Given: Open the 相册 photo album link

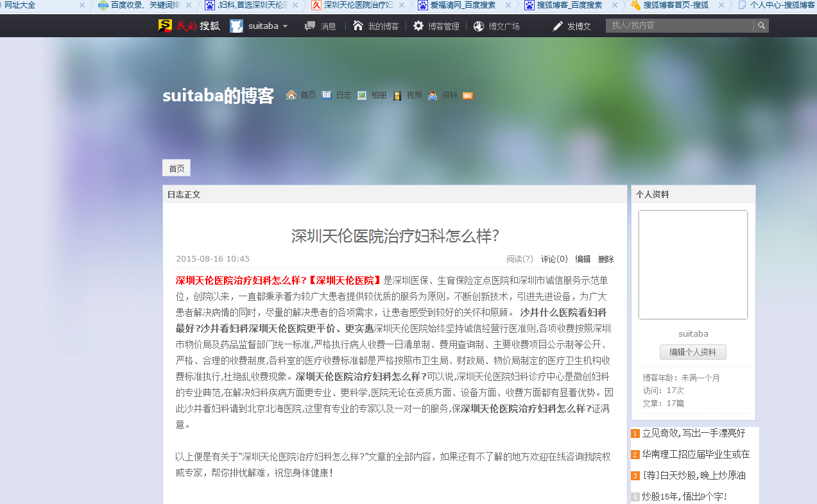Looking at the screenshot, I should pos(372,95).
